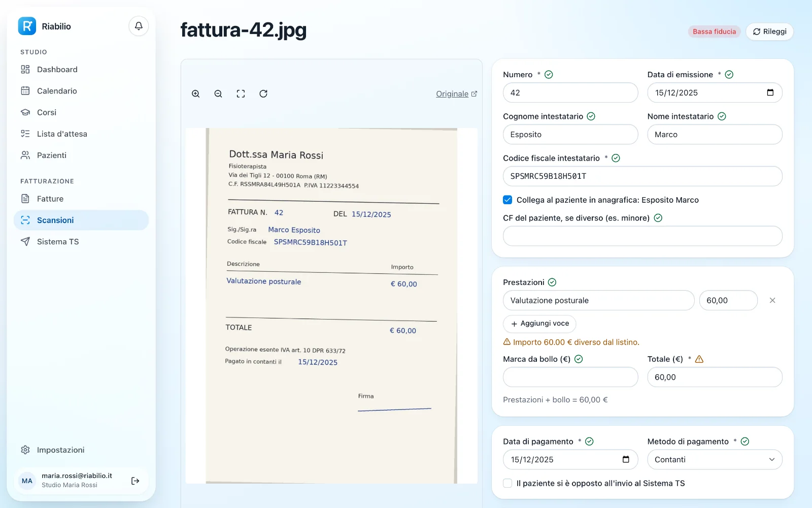
Task: Click Aggiungi voce to add a line
Action: (539, 324)
